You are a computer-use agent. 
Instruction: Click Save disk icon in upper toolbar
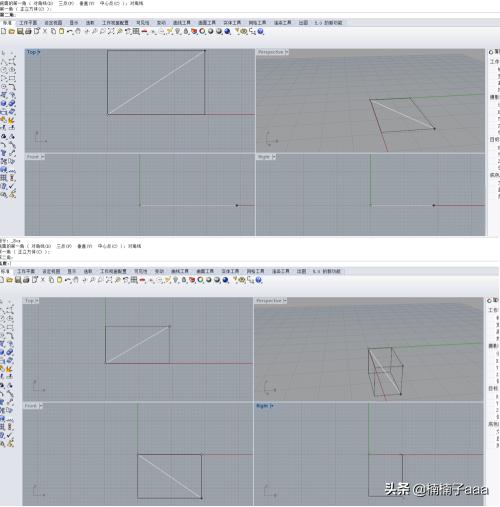20,31
